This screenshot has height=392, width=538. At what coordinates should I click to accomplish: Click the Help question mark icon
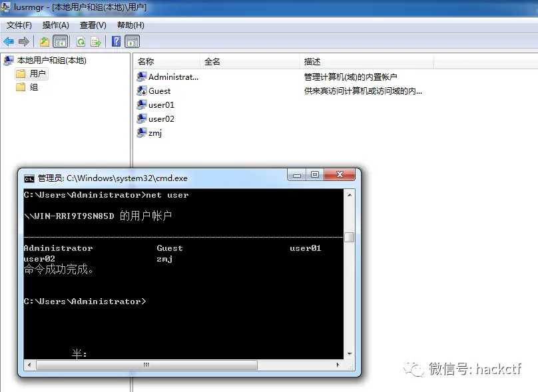[x=115, y=41]
